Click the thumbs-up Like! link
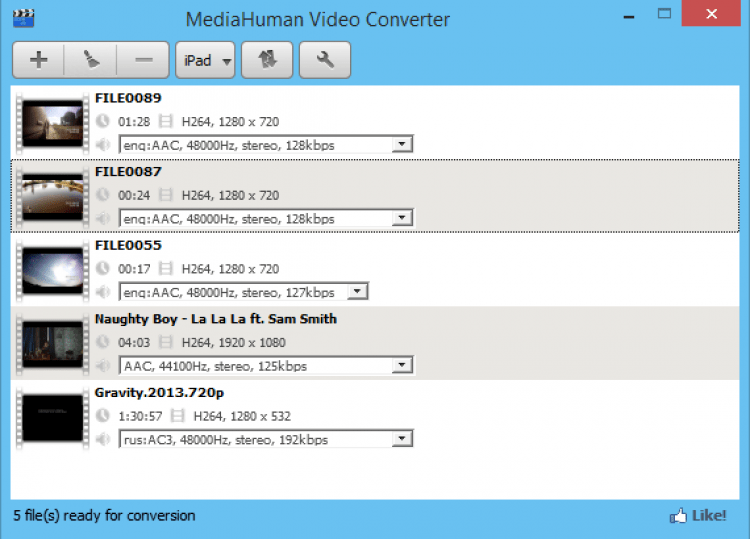The width and height of the screenshot is (750, 539). click(x=697, y=516)
